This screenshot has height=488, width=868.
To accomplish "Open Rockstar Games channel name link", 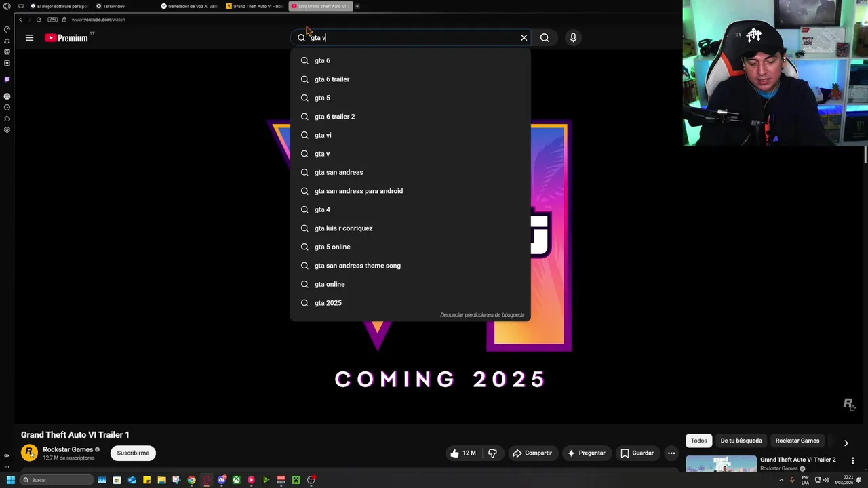I will 68,449.
